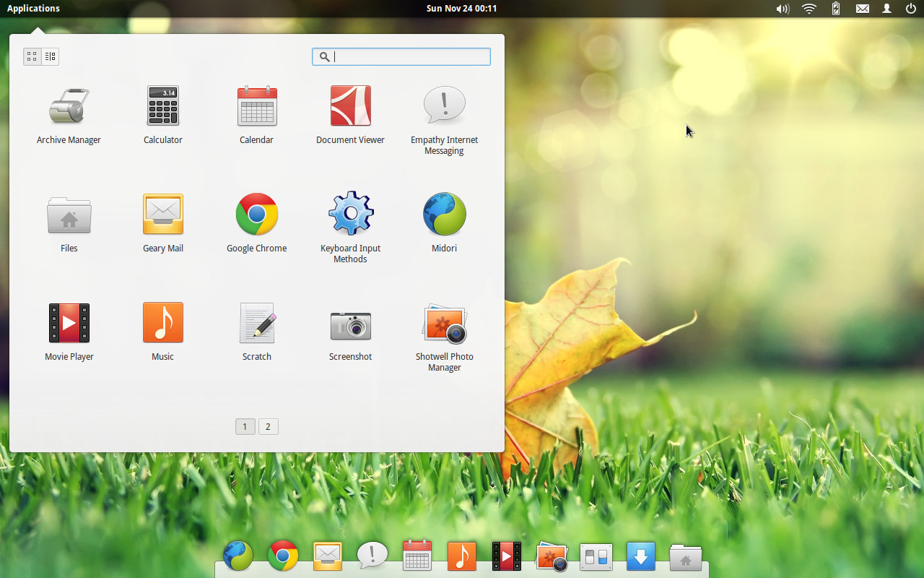
Task: Open Archive Manager from the launcher
Action: pyautogui.click(x=69, y=105)
